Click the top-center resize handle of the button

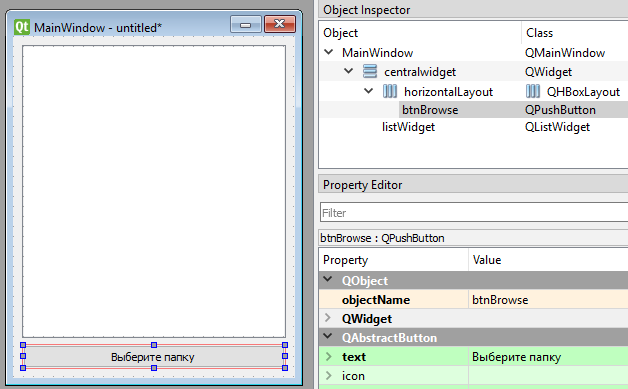[154, 345]
